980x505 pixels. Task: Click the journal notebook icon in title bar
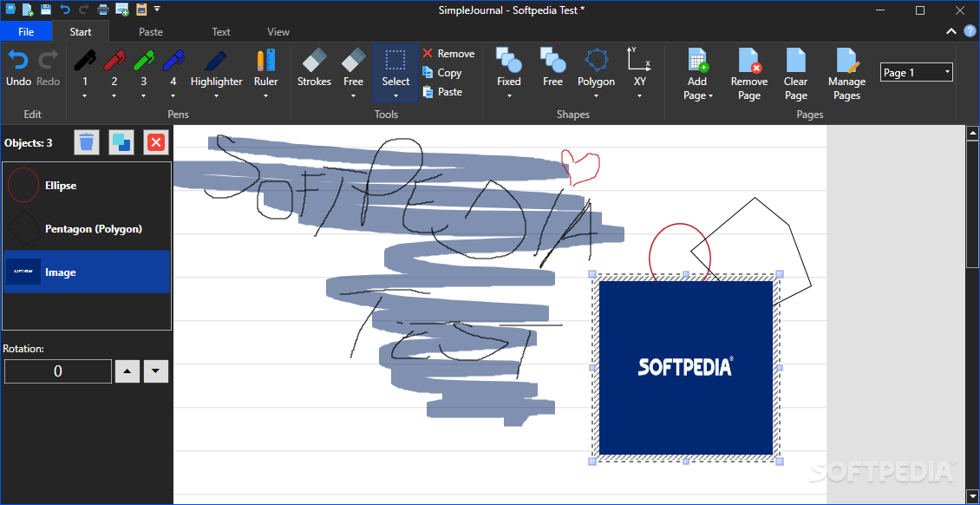pyautogui.click(x=10, y=10)
